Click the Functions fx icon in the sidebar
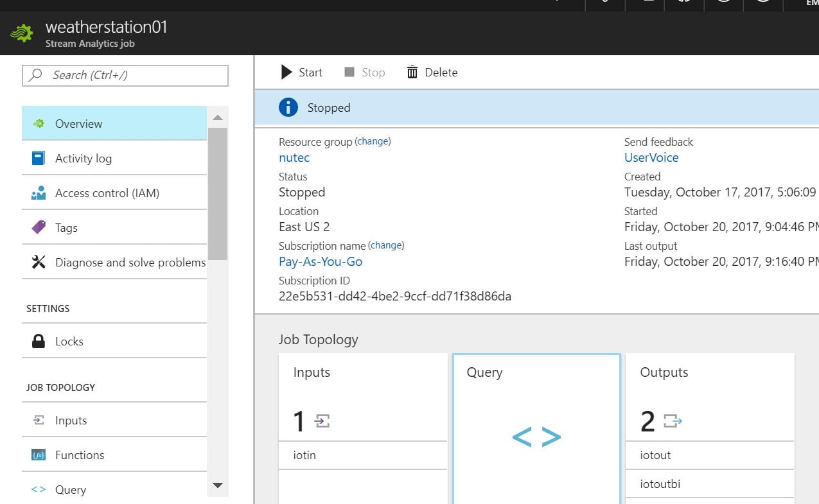Viewport: 819px width, 504px height. 39,455
